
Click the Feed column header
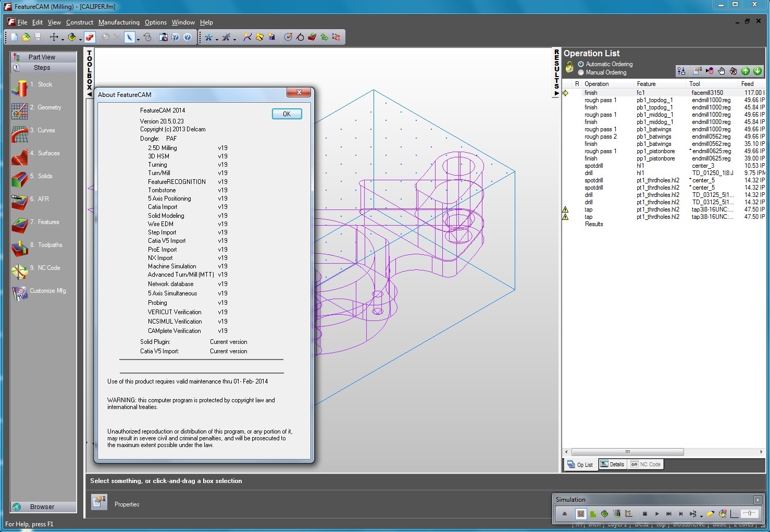752,84
